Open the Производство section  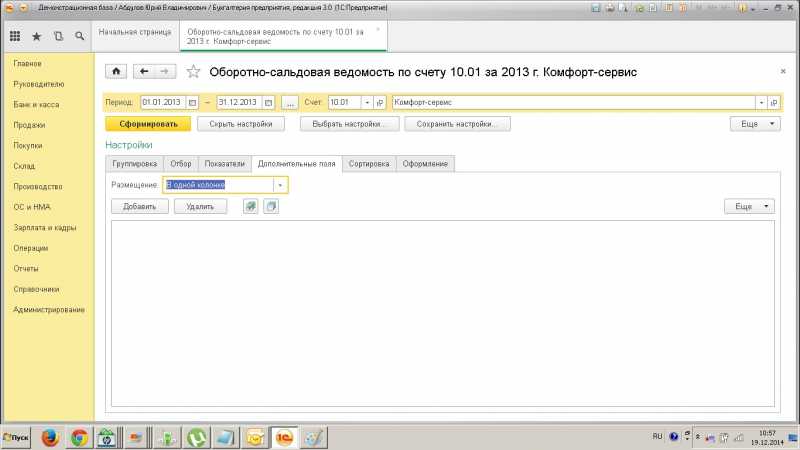tap(38, 187)
